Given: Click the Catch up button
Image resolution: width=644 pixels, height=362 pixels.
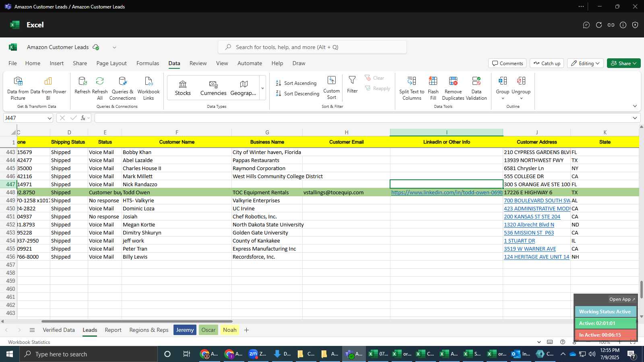Looking at the screenshot, I should pos(547,64).
